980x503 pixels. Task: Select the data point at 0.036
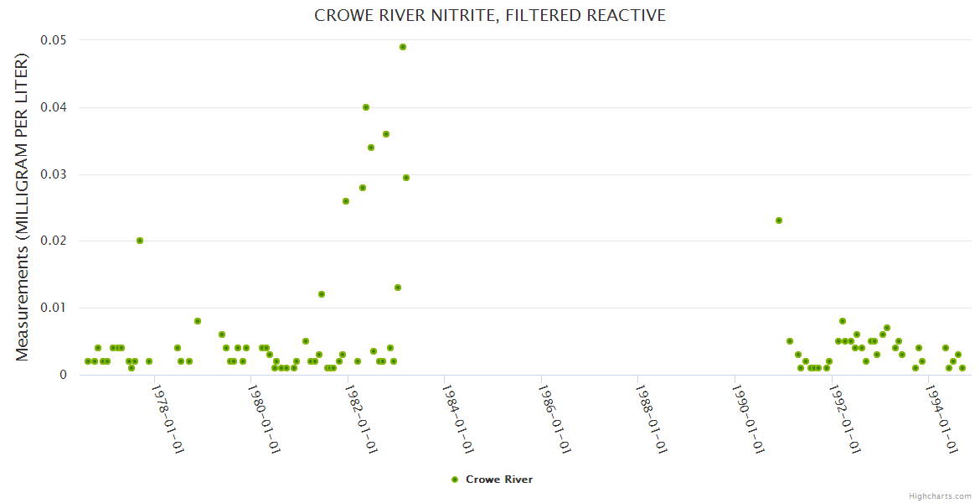(386, 134)
